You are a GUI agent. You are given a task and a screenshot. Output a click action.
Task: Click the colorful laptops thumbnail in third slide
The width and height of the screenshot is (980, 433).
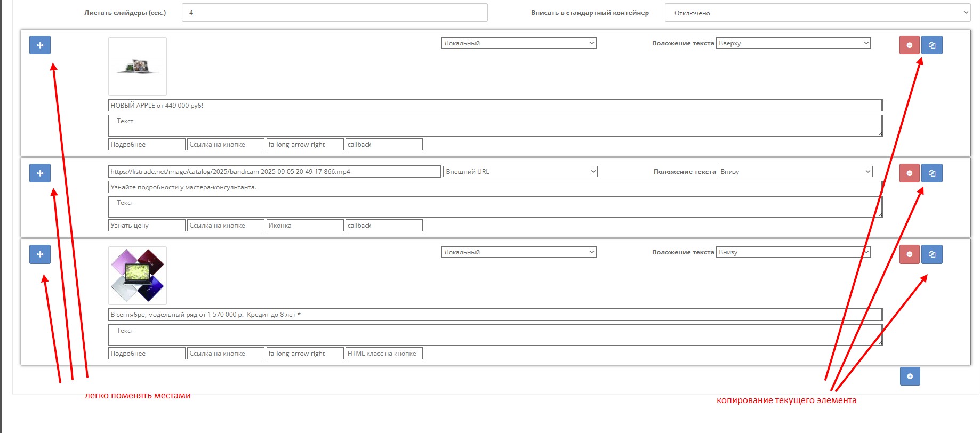pyautogui.click(x=138, y=276)
